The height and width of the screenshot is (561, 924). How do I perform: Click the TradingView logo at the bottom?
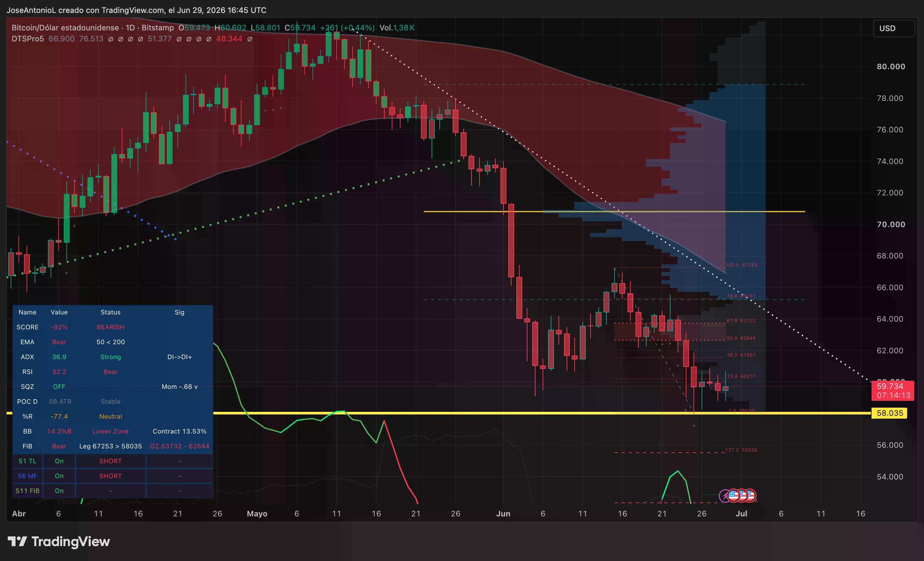(x=59, y=542)
